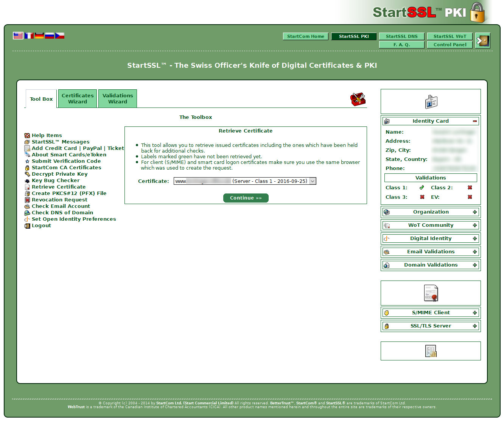
Task: Open Check DNS of Domain link
Action: [62, 213]
